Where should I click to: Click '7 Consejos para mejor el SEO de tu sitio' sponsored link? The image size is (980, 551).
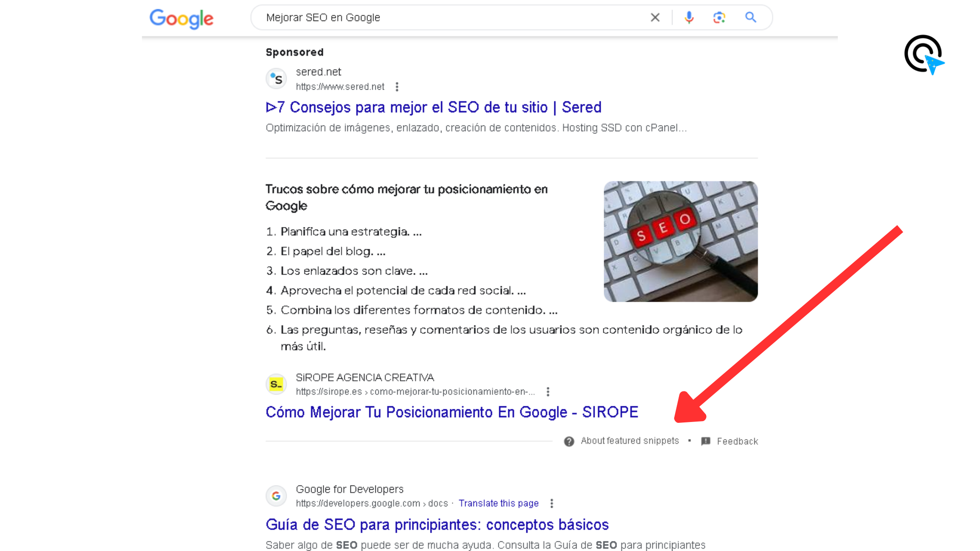[434, 107]
